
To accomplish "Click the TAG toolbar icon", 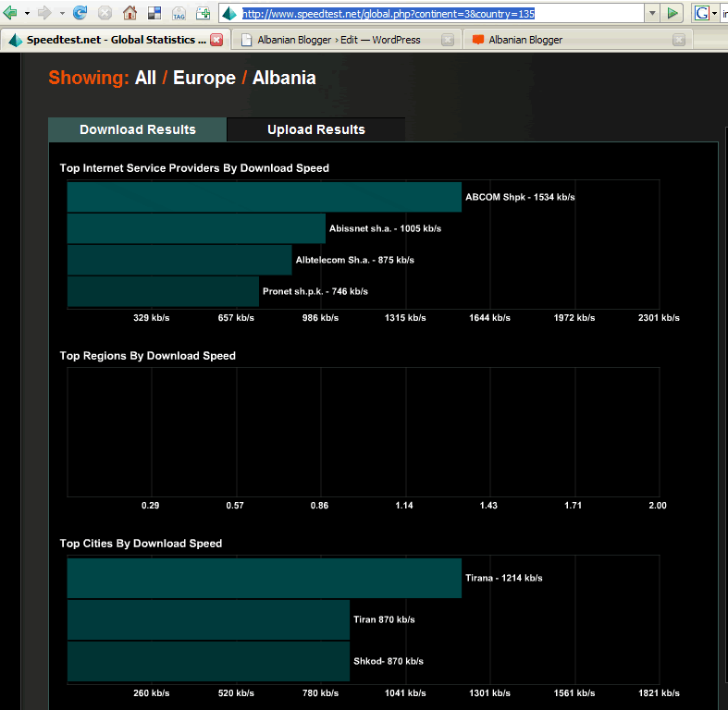I will click(x=179, y=14).
